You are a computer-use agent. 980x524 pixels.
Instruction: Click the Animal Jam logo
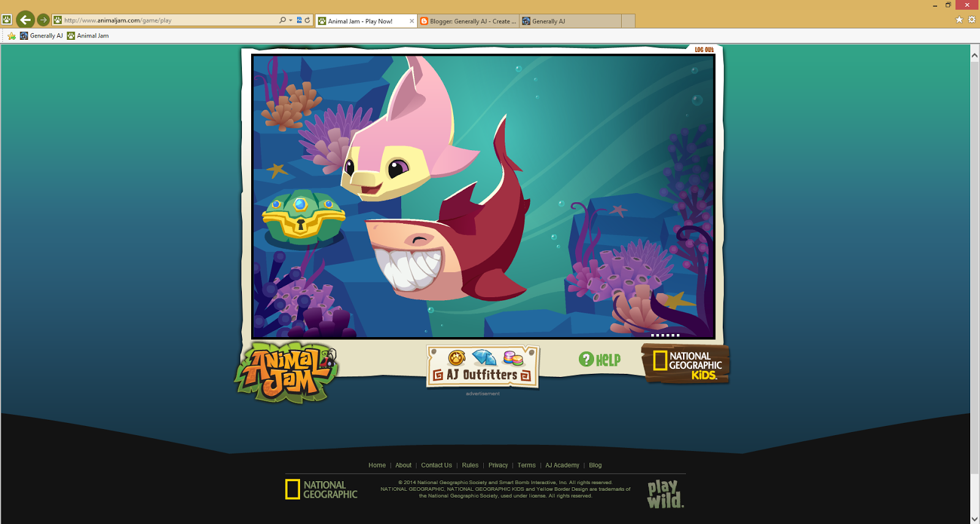(x=286, y=372)
